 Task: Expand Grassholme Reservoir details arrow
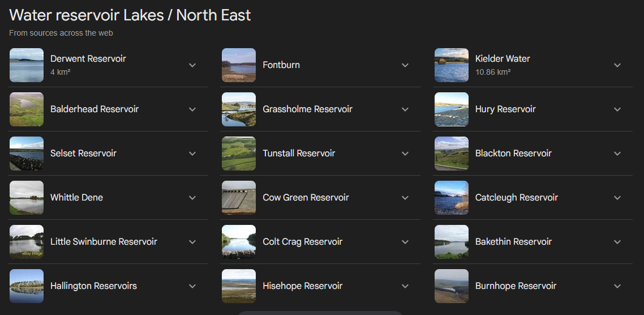pos(405,109)
